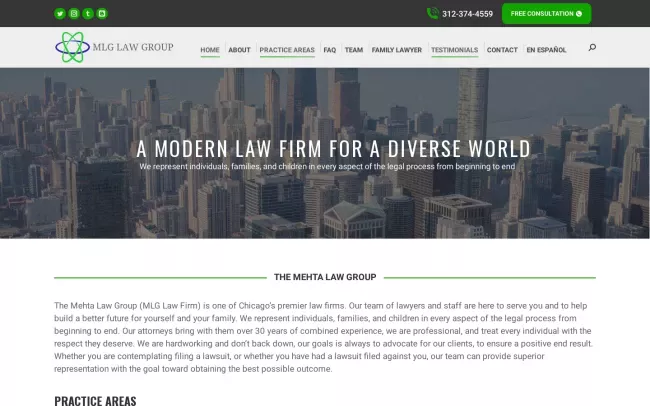This screenshot has width=650, height=406.
Task: Click the search magnifier icon
Action: pos(592,47)
